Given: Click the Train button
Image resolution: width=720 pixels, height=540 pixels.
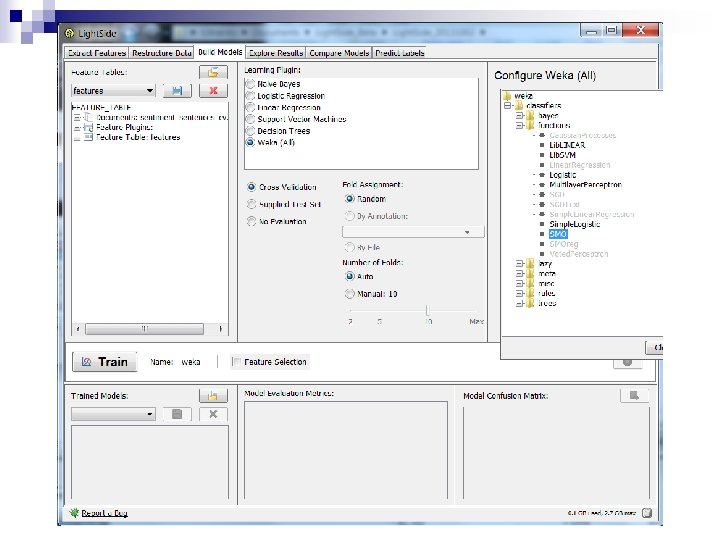Looking at the screenshot, I should click(105, 362).
